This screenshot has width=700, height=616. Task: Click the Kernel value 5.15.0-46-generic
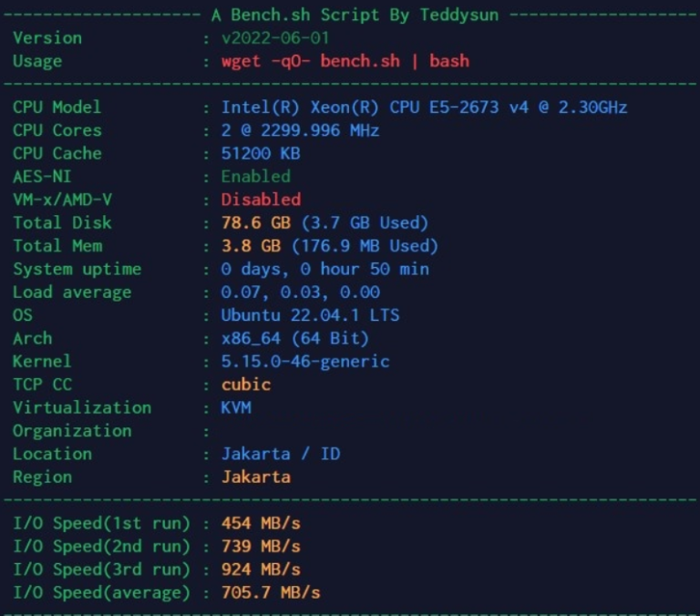pyautogui.click(x=305, y=362)
